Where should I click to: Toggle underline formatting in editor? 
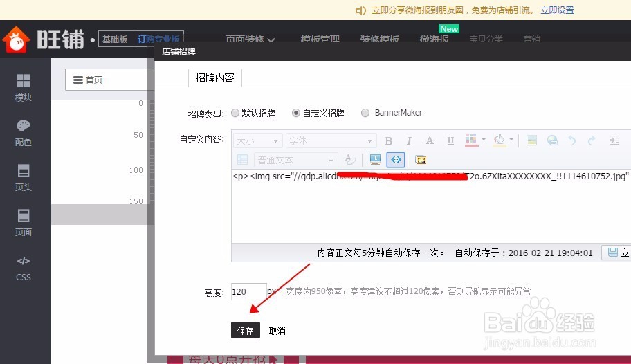click(x=450, y=140)
